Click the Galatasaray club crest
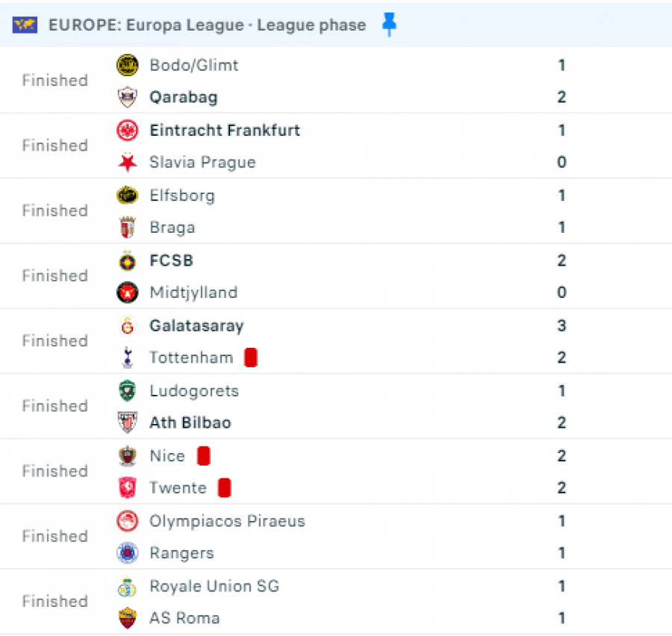672x636 pixels. pos(128,326)
